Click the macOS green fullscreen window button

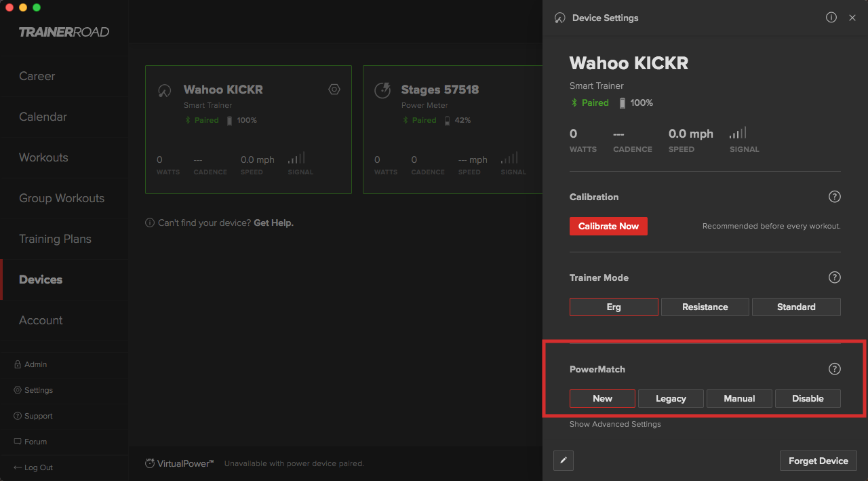(37, 7)
